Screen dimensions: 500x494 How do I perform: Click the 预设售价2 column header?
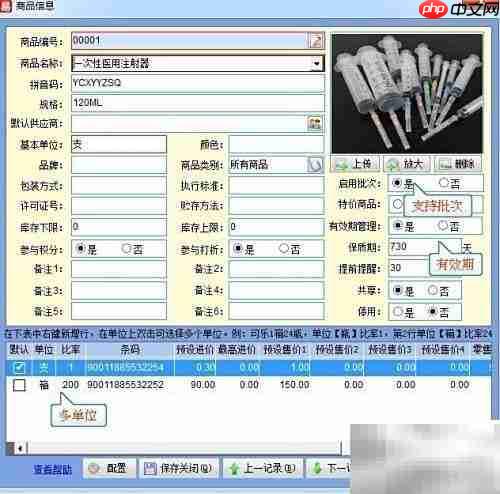(337, 350)
